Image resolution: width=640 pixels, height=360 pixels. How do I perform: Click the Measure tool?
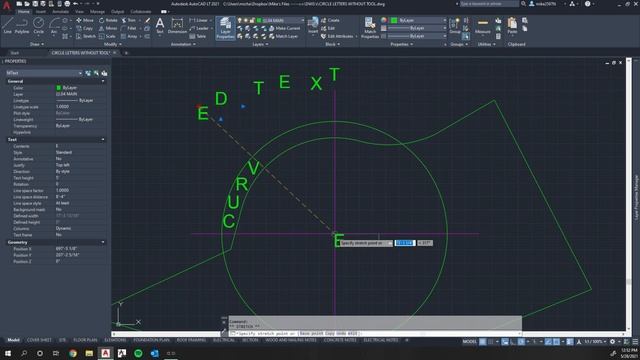482,26
